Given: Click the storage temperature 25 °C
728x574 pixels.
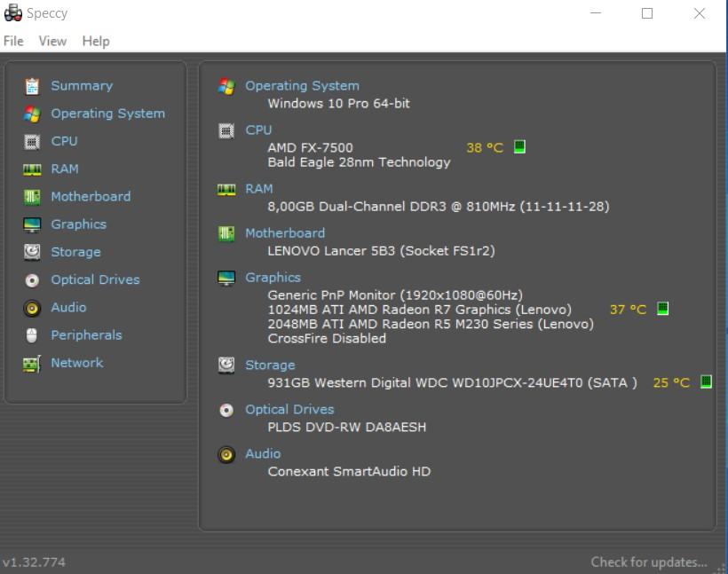Looking at the screenshot, I should coord(671,383).
